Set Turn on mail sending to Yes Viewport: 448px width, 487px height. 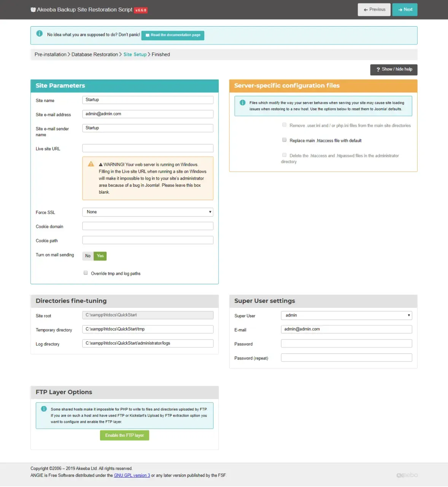tap(100, 256)
